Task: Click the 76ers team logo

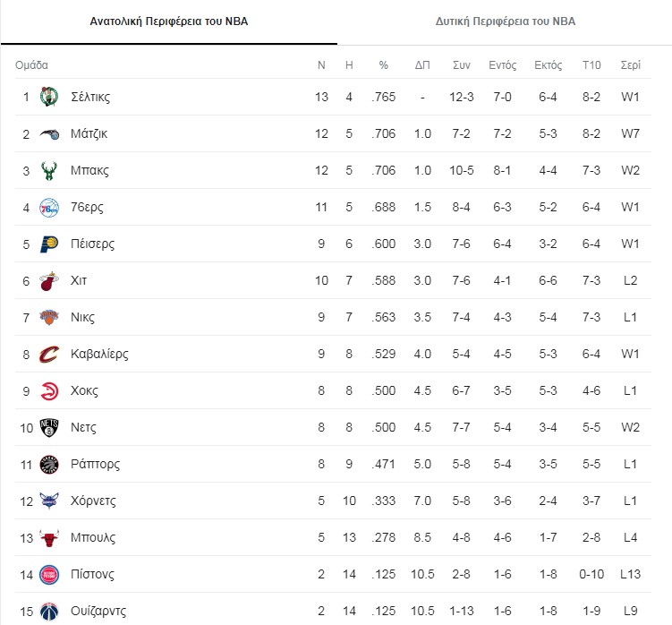Action: tap(49, 207)
